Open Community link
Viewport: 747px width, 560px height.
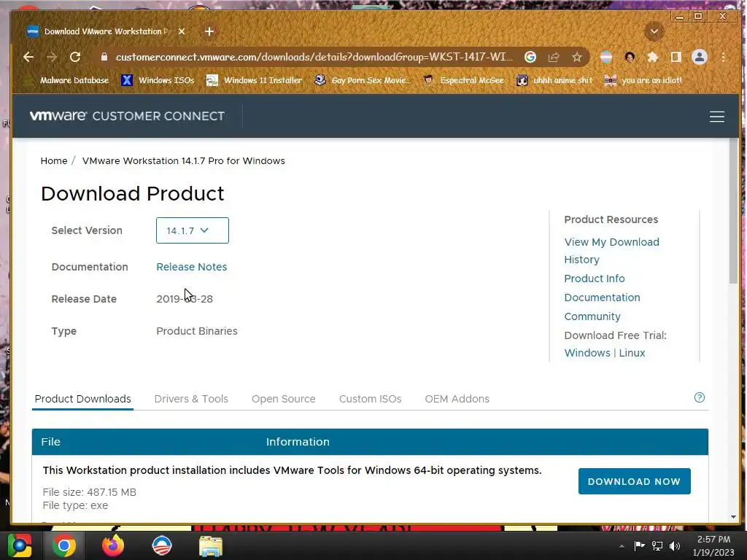coord(592,316)
